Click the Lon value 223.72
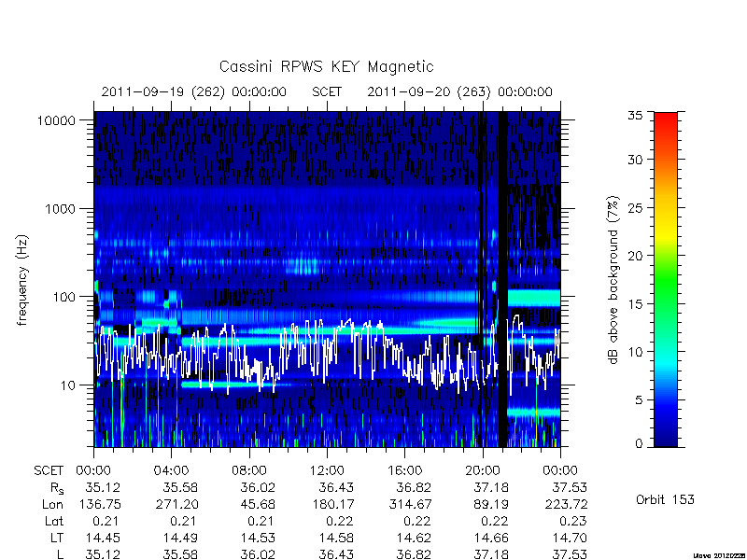 click(567, 504)
